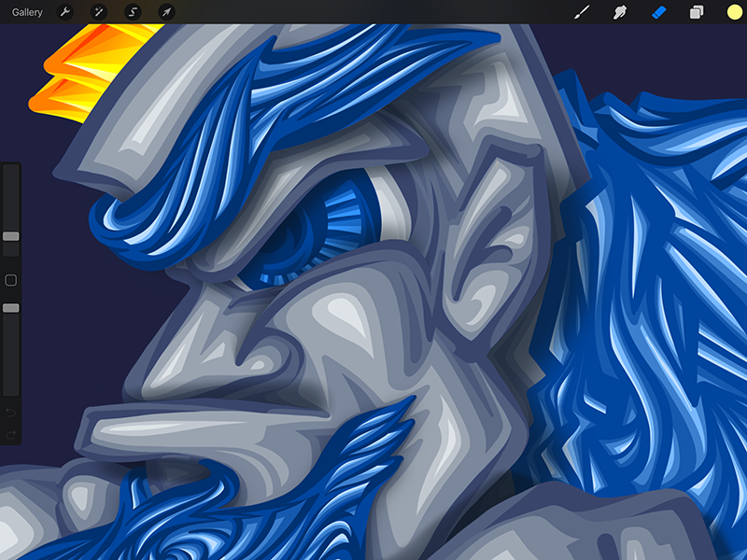
Task: Select the Eraser tool
Action: tap(658, 12)
